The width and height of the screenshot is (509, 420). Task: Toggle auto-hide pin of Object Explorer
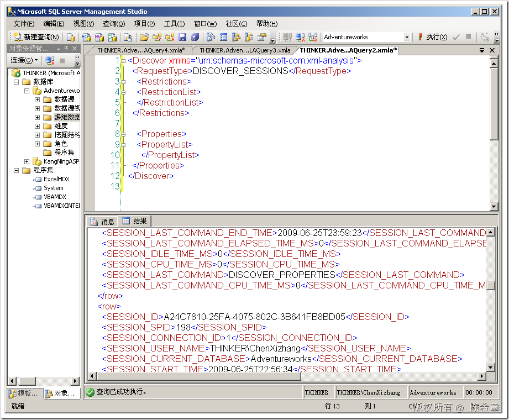click(66, 49)
